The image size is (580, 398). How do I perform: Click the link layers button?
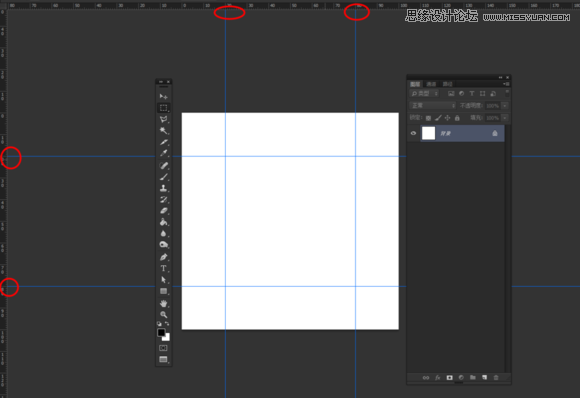[x=426, y=378]
